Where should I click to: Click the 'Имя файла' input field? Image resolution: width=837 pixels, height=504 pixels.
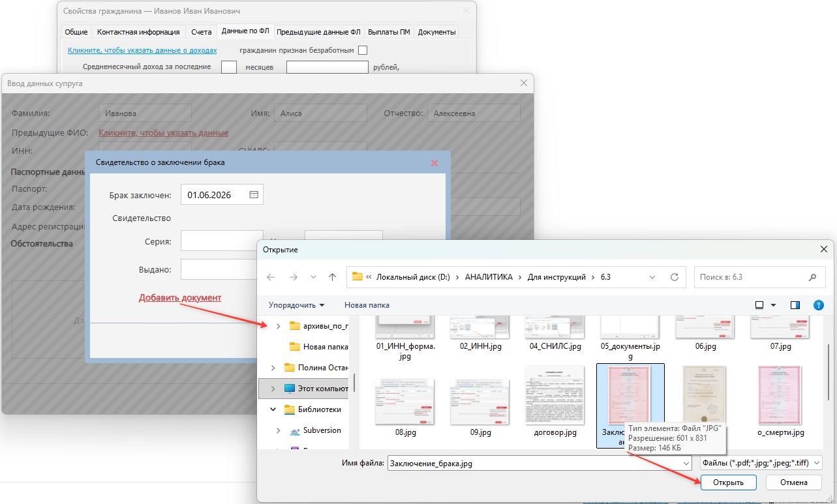coord(539,464)
